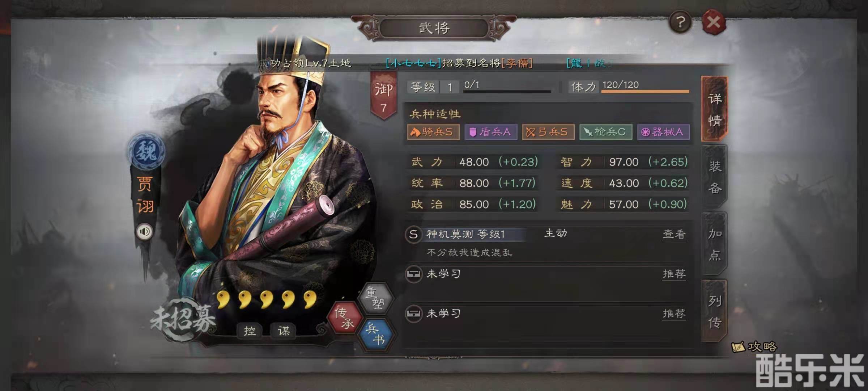868x391 pixels.
Task: Open the help question mark icon
Action: click(x=680, y=22)
